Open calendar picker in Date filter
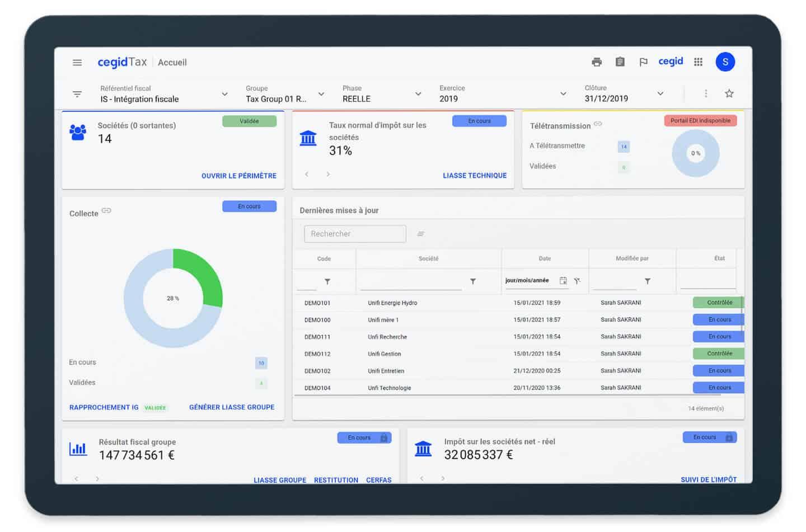 point(563,281)
